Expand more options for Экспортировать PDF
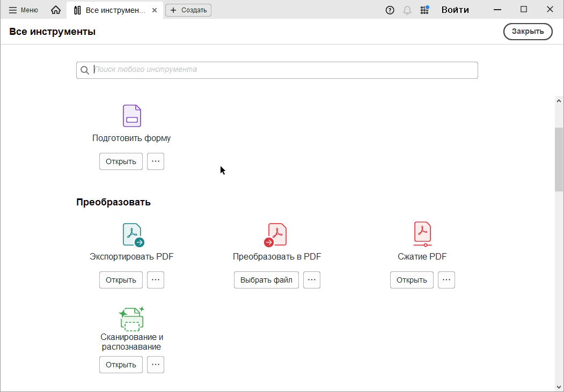This screenshot has width=564, height=392. (x=156, y=280)
